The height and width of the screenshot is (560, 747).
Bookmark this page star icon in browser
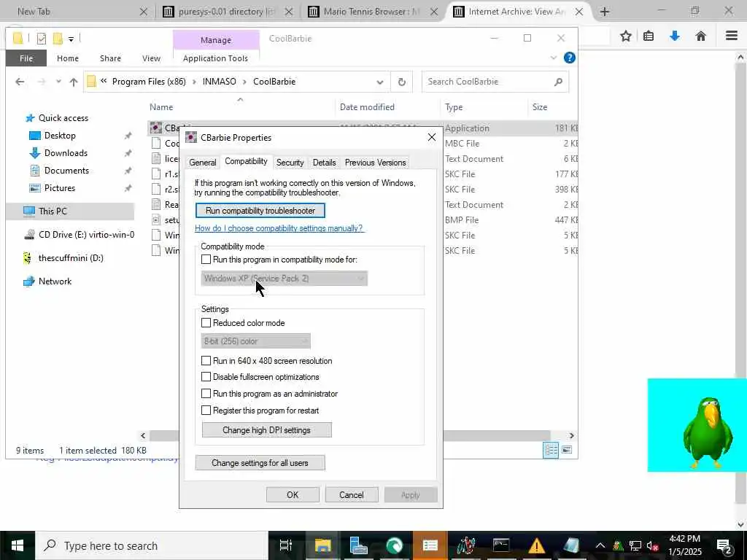625,36
